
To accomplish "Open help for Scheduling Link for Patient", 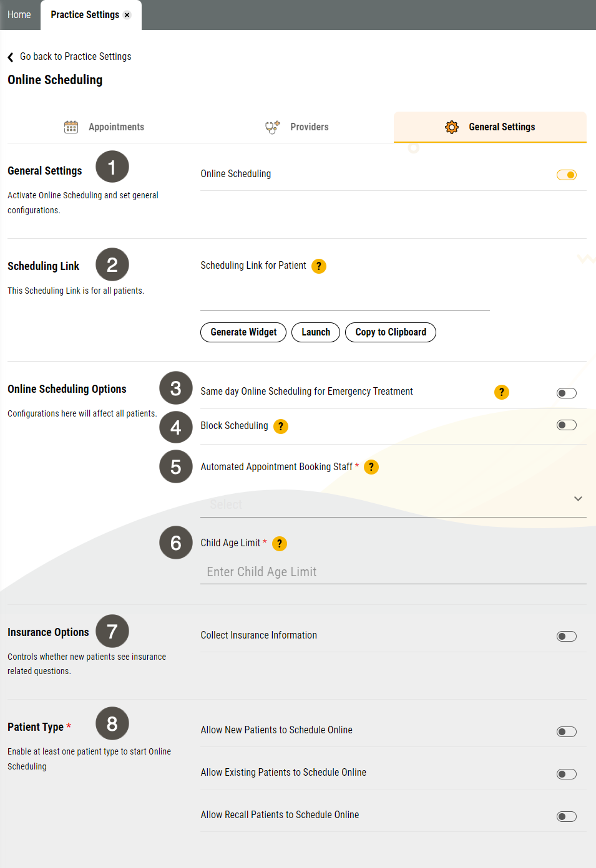I will [x=319, y=266].
